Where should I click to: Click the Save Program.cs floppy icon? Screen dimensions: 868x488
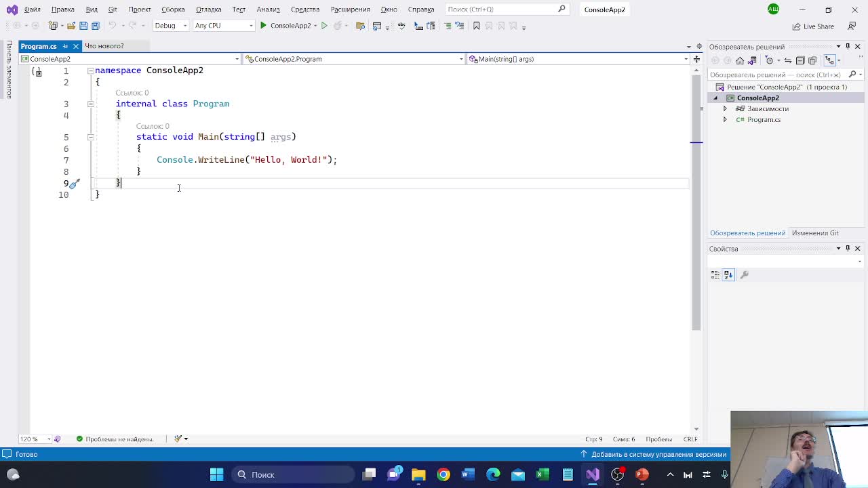83,26
